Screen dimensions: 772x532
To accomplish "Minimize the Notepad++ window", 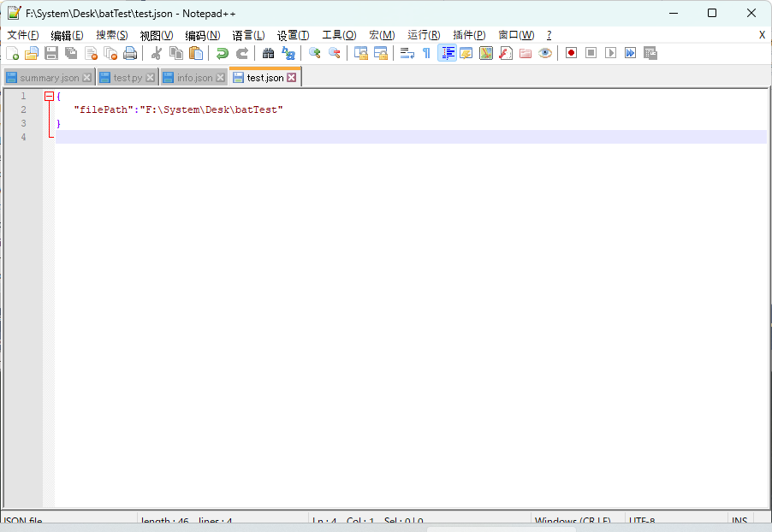I will pos(674,13).
